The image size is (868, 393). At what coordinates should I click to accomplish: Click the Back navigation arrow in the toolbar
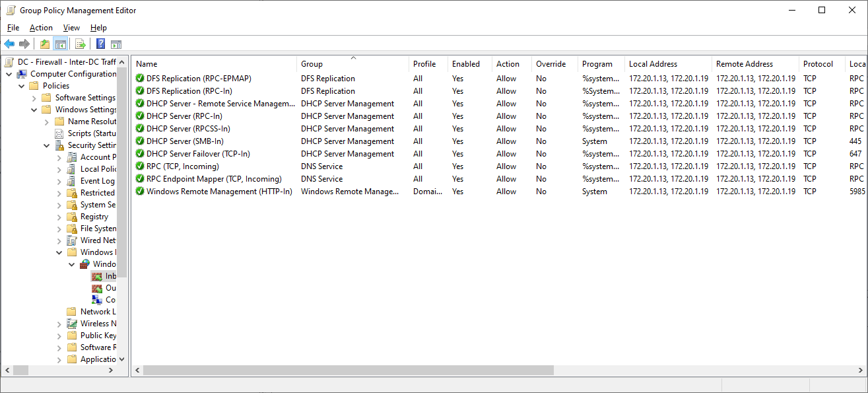9,44
